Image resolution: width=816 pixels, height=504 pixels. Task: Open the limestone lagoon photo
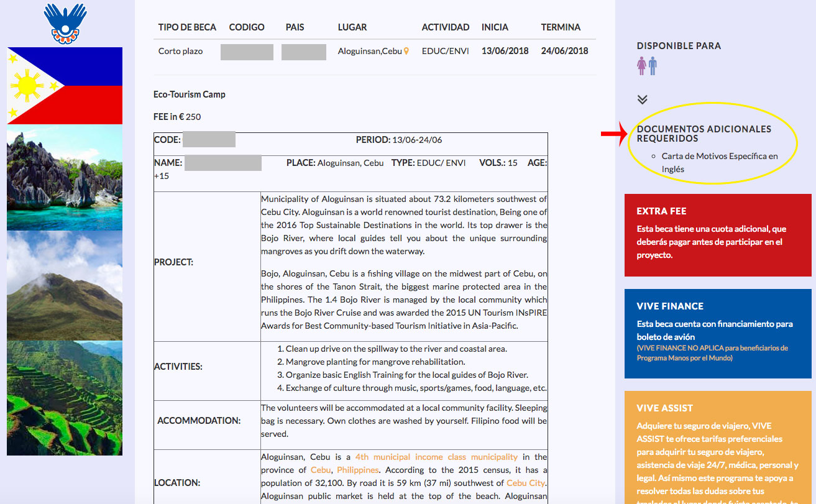coord(65,178)
